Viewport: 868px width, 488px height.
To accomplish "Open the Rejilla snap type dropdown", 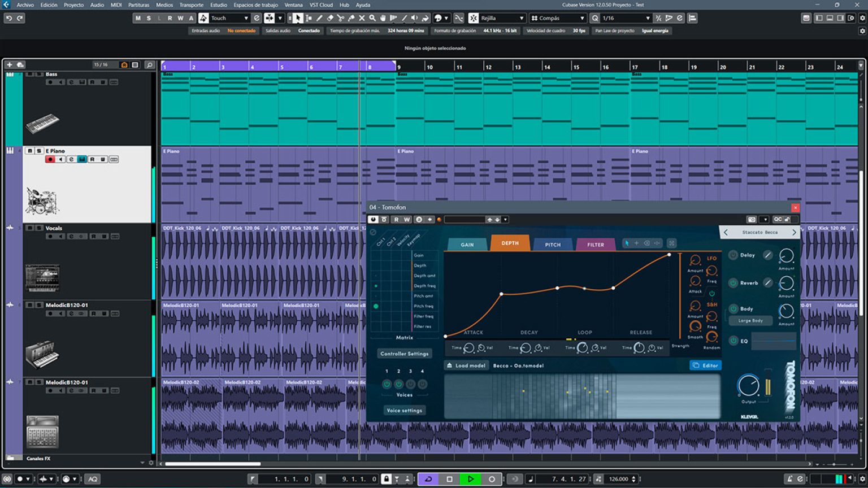I will click(x=502, y=18).
